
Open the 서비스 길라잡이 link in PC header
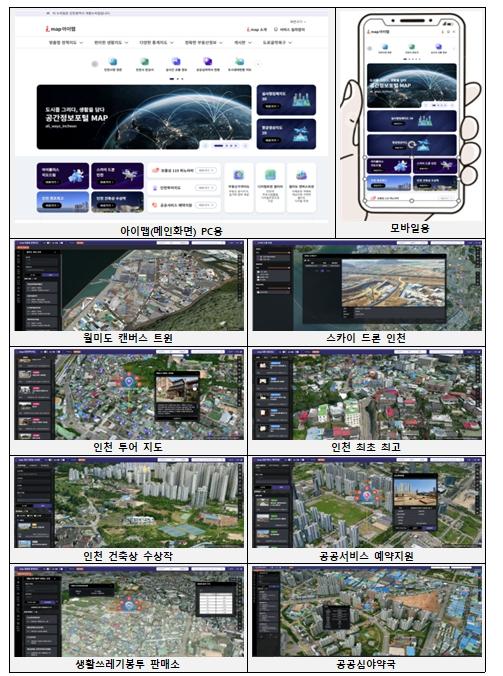pos(290,30)
